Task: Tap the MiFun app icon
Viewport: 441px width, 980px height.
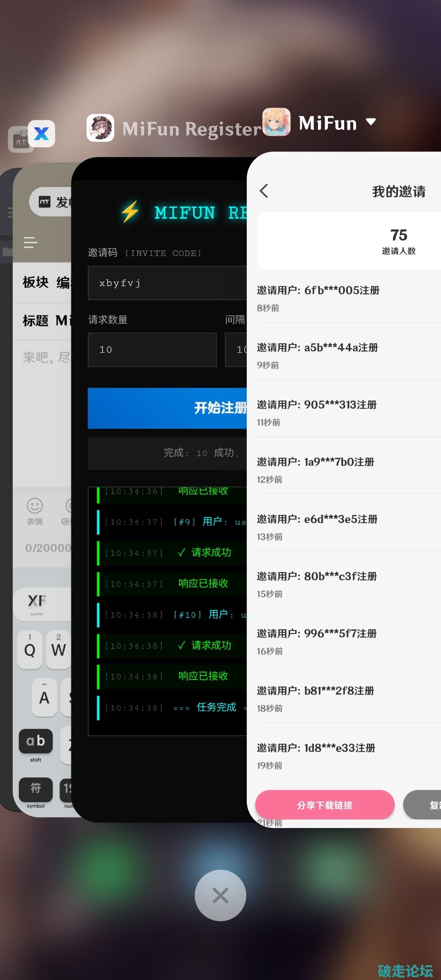Action: [276, 122]
